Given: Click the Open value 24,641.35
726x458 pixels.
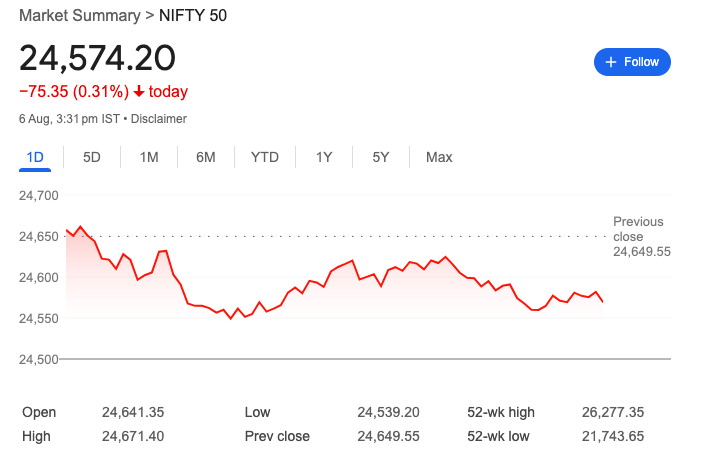Looking at the screenshot, I should 133,412.
